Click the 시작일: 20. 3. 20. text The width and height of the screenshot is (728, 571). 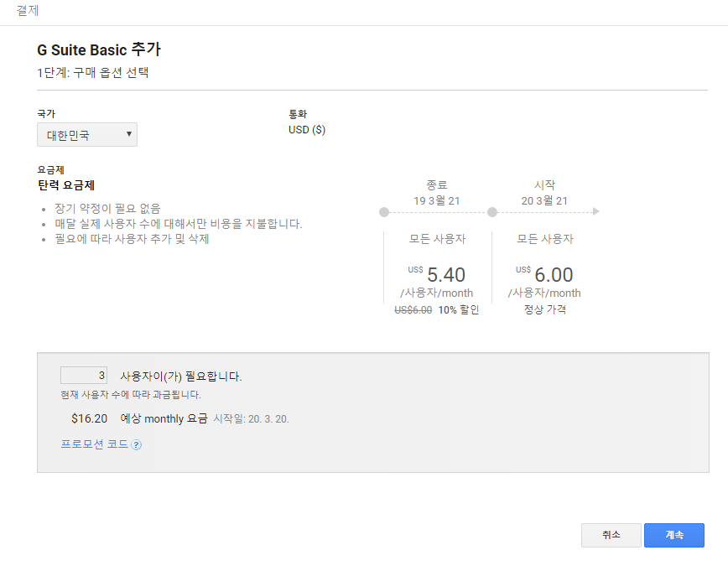[x=251, y=418]
